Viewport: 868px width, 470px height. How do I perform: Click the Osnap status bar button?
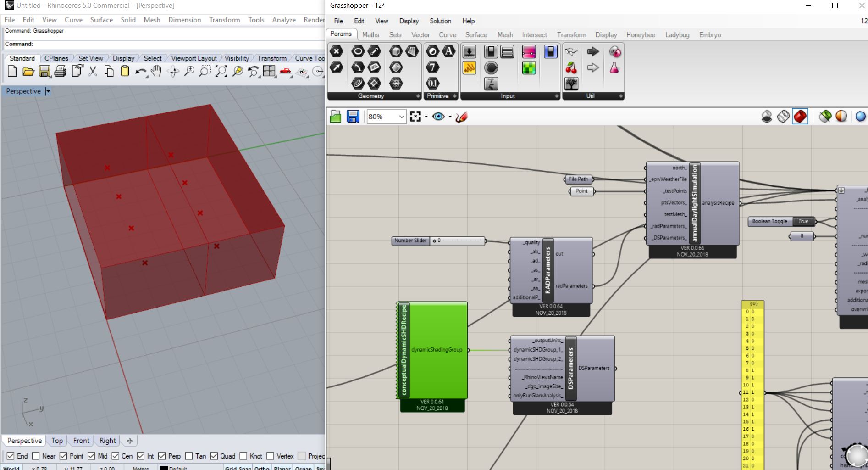303,468
